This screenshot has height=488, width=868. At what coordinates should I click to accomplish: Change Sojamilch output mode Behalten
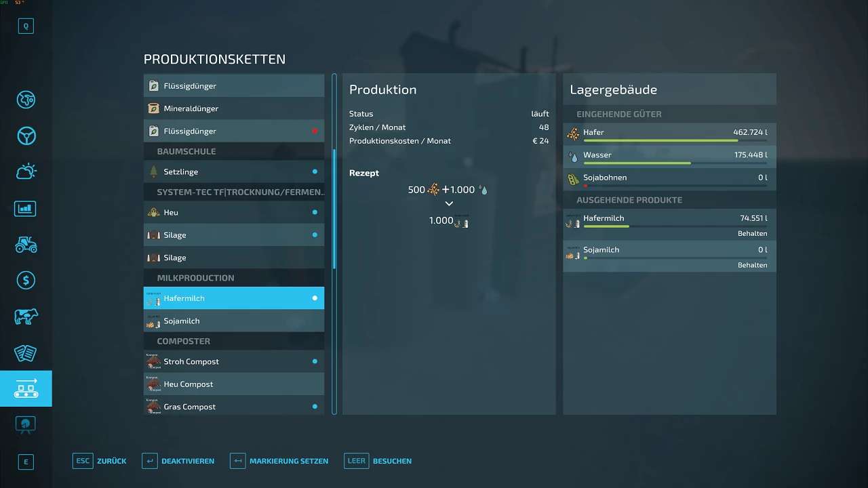tap(752, 266)
